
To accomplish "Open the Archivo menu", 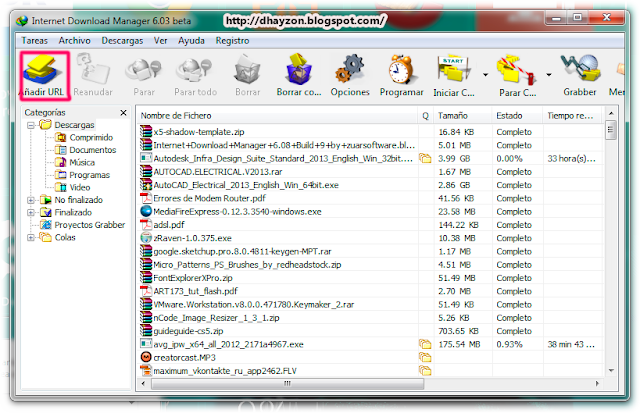I will tap(74, 40).
